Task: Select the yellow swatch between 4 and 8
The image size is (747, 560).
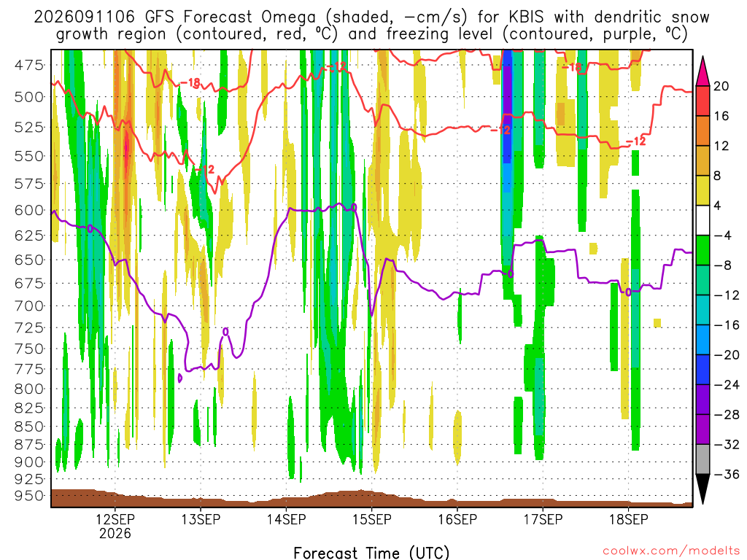Action: (703, 190)
